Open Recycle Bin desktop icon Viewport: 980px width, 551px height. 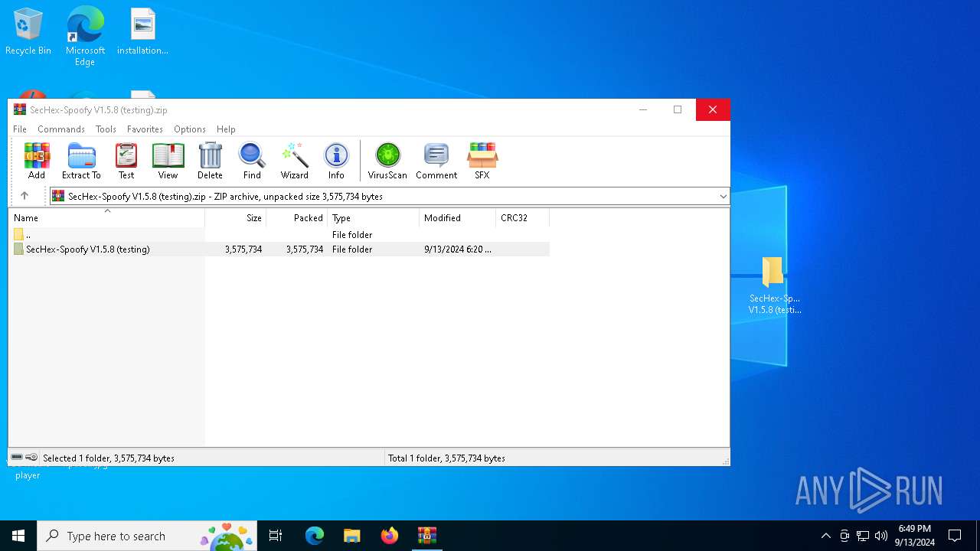pos(28,32)
